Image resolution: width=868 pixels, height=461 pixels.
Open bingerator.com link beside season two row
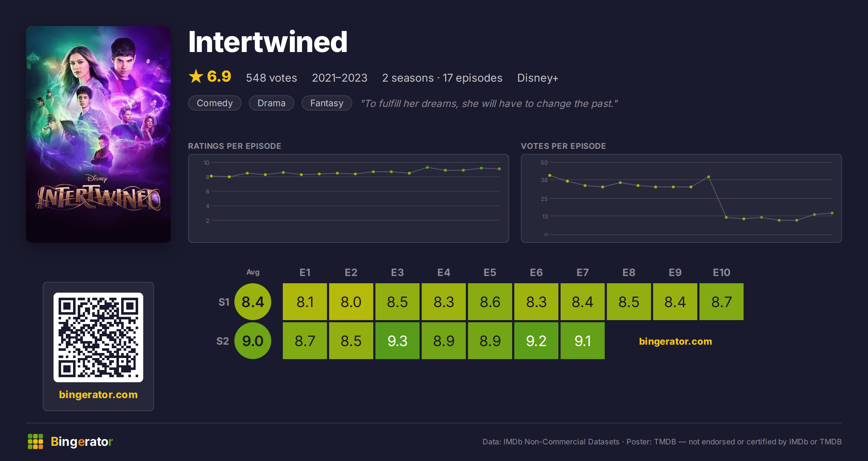point(675,341)
